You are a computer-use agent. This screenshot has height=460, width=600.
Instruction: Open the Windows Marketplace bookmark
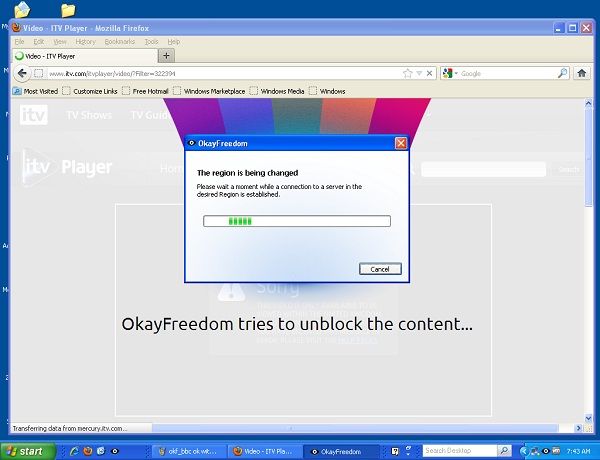(x=209, y=91)
